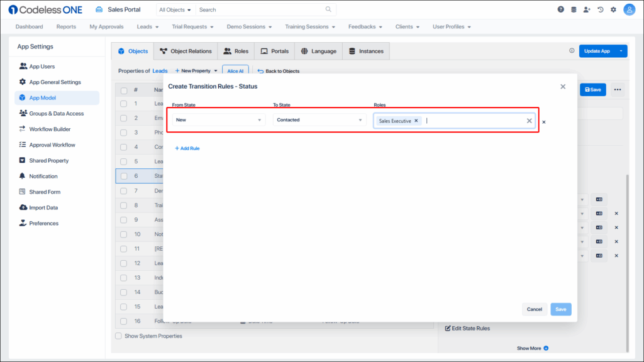Viewport: 644px width, 362px height.
Task: Close the Create Transition Rules dialog
Action: click(563, 87)
